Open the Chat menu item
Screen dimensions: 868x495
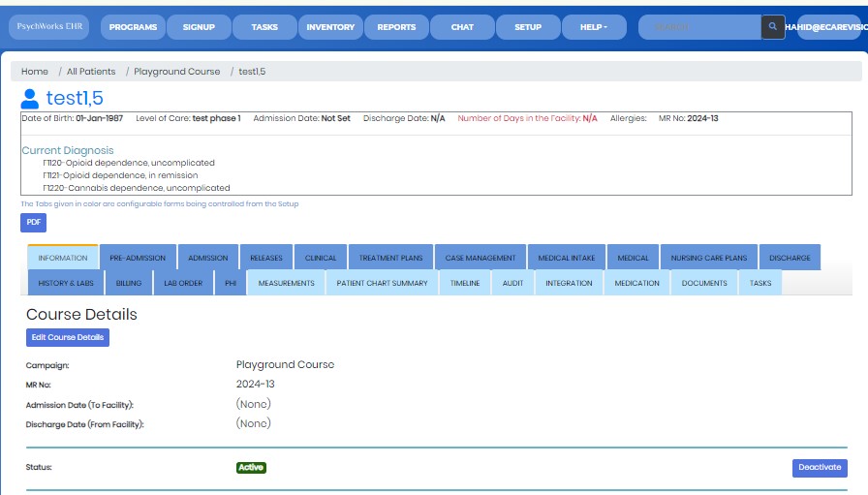pos(462,27)
